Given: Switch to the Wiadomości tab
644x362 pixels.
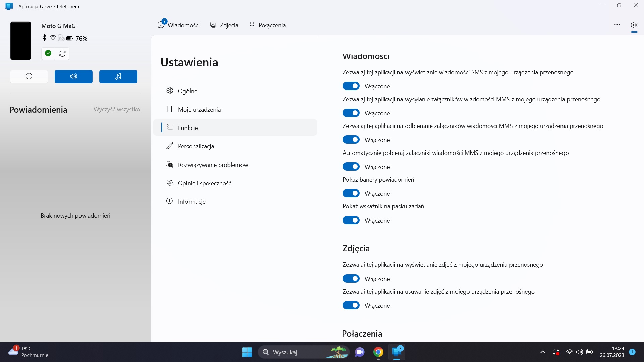Looking at the screenshot, I should (178, 25).
